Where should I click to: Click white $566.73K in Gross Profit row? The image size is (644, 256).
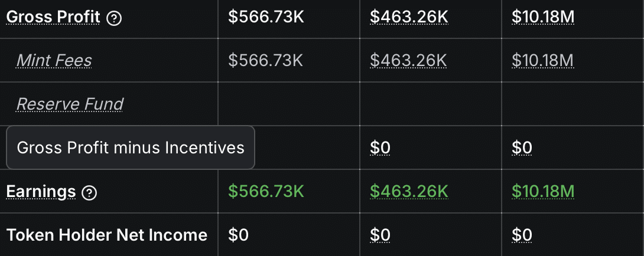tap(266, 17)
